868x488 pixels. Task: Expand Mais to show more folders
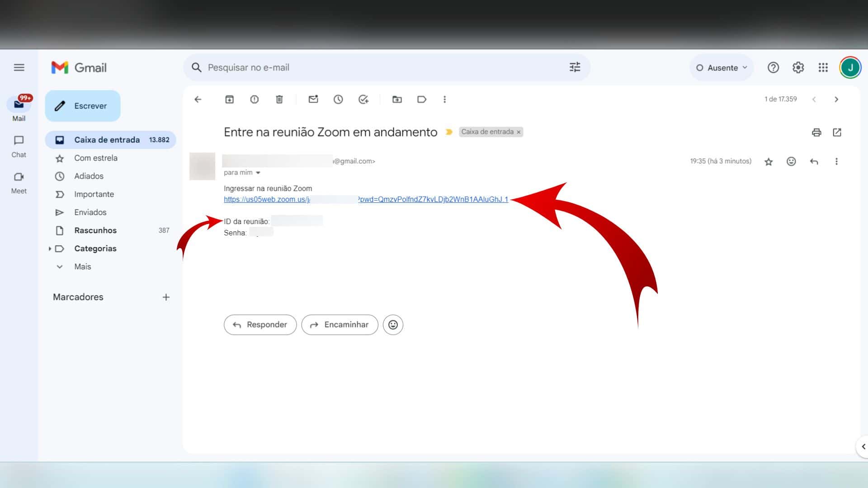coord(82,267)
